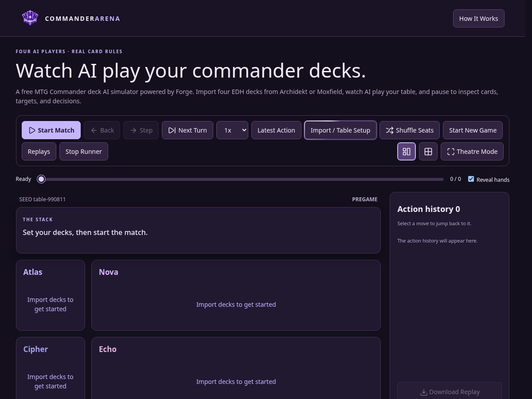Select the Cipher player panel
Screen dimensions: 532x399
51,368
